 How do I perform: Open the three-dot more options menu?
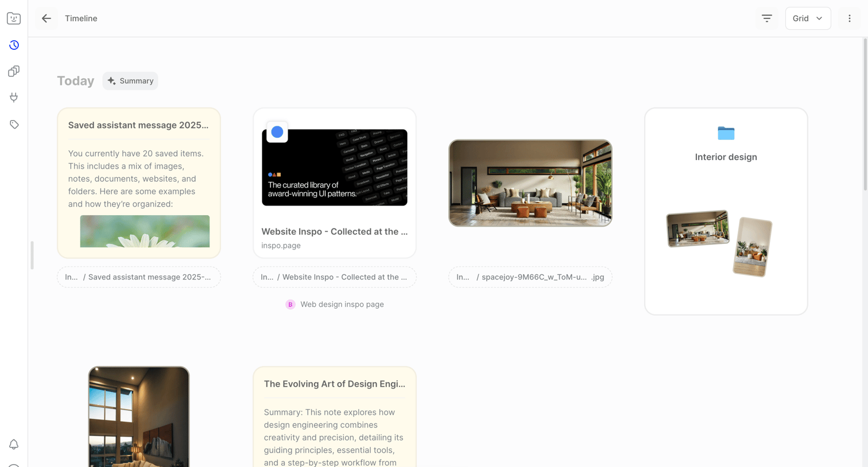point(850,18)
